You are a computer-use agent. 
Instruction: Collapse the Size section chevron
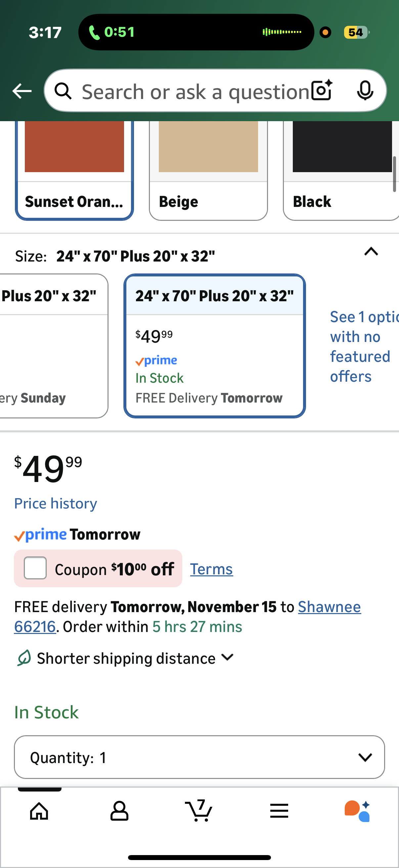pyautogui.click(x=371, y=252)
